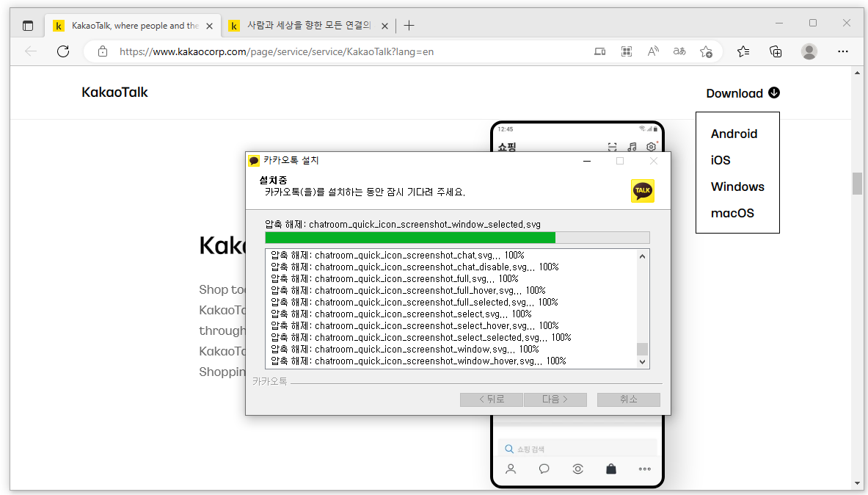Open the app available install icon

pos(599,51)
